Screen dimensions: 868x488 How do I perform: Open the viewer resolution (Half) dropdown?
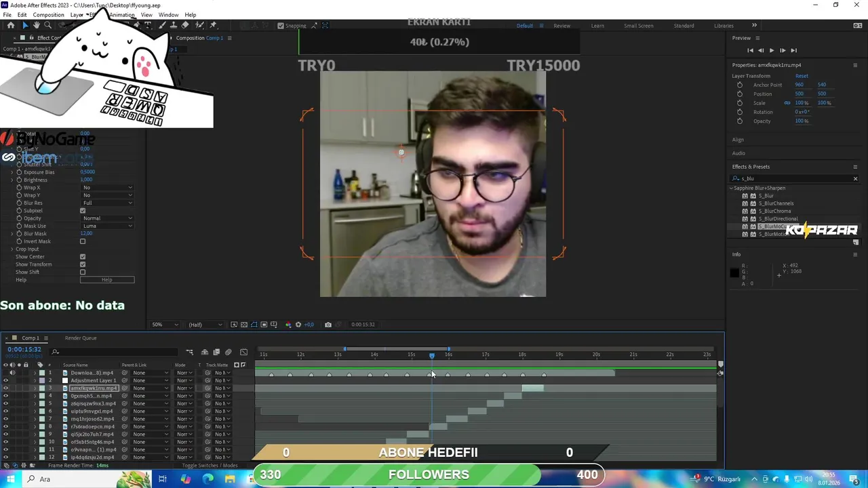tap(205, 325)
